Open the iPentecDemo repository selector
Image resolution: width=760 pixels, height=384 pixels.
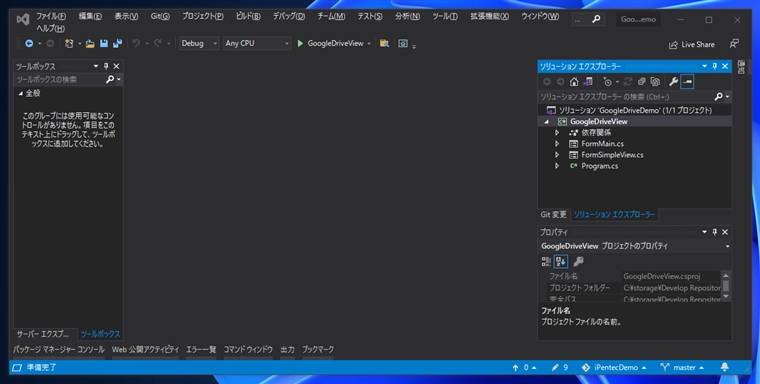pos(614,368)
